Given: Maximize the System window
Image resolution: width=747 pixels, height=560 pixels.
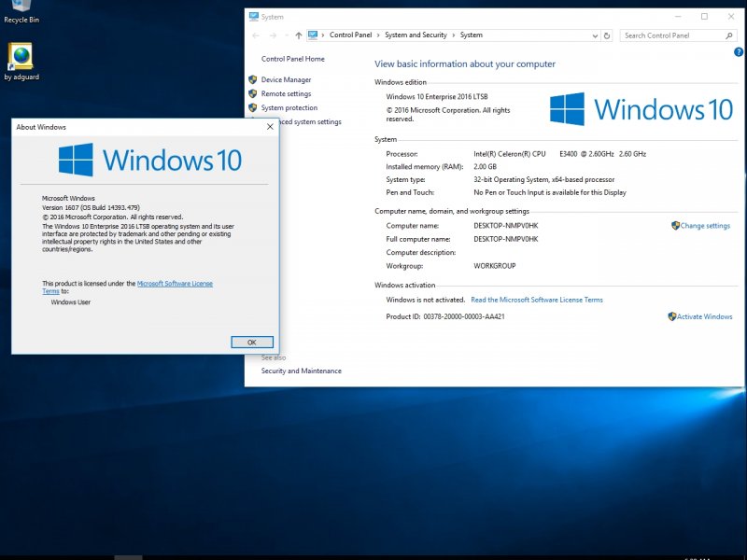Looking at the screenshot, I should click(704, 17).
